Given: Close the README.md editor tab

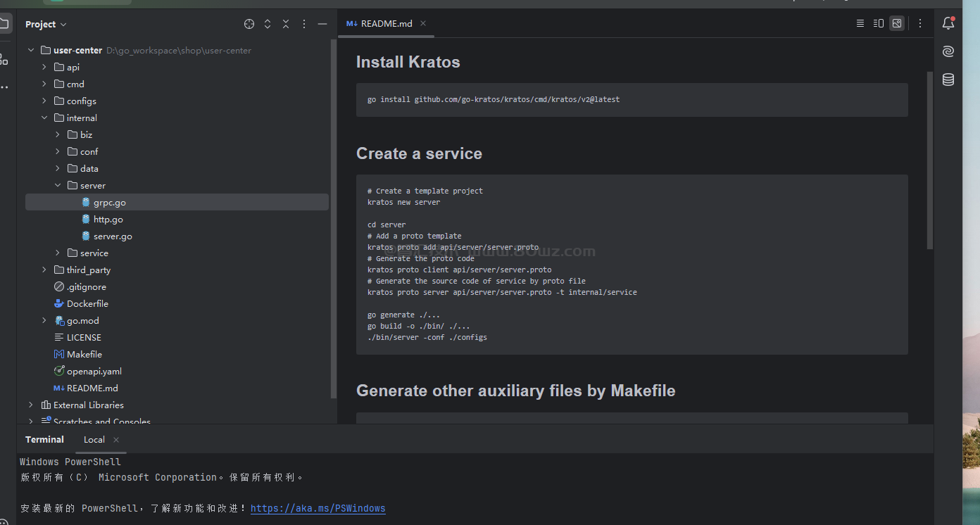Looking at the screenshot, I should pos(423,23).
